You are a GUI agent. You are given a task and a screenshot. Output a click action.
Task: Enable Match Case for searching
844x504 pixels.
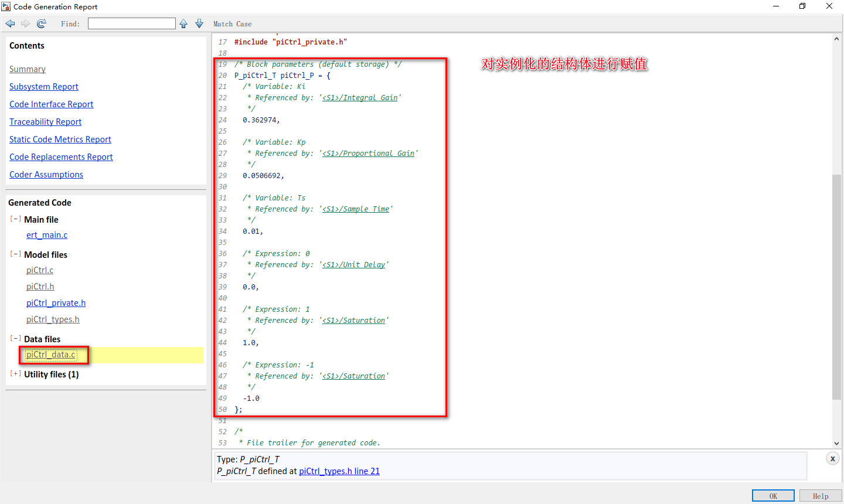click(x=232, y=23)
